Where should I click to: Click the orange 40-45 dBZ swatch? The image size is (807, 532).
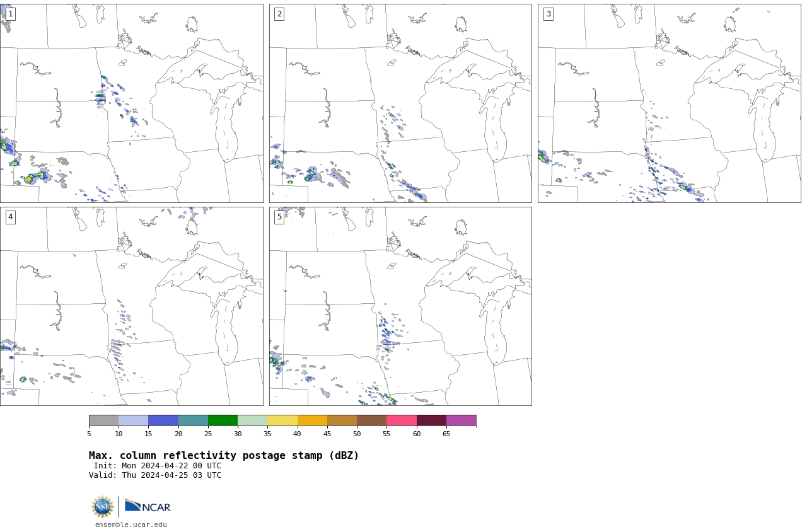[x=312, y=420]
